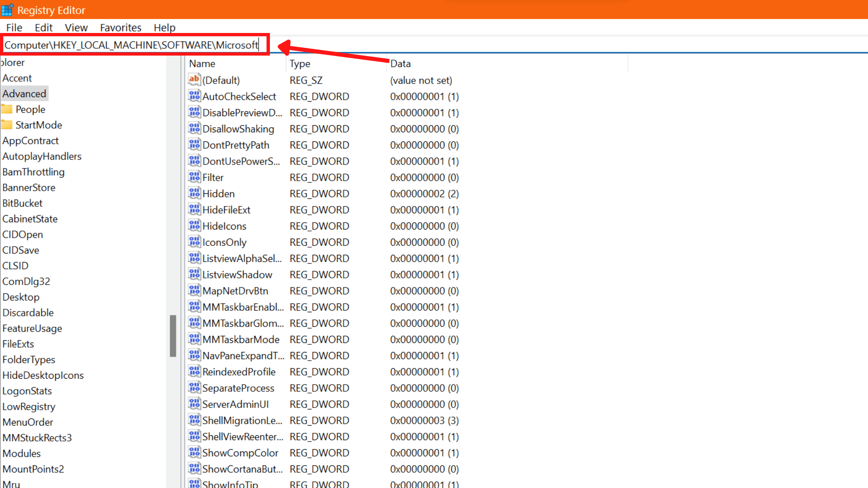Select the BannerStore tree key

[x=29, y=188]
